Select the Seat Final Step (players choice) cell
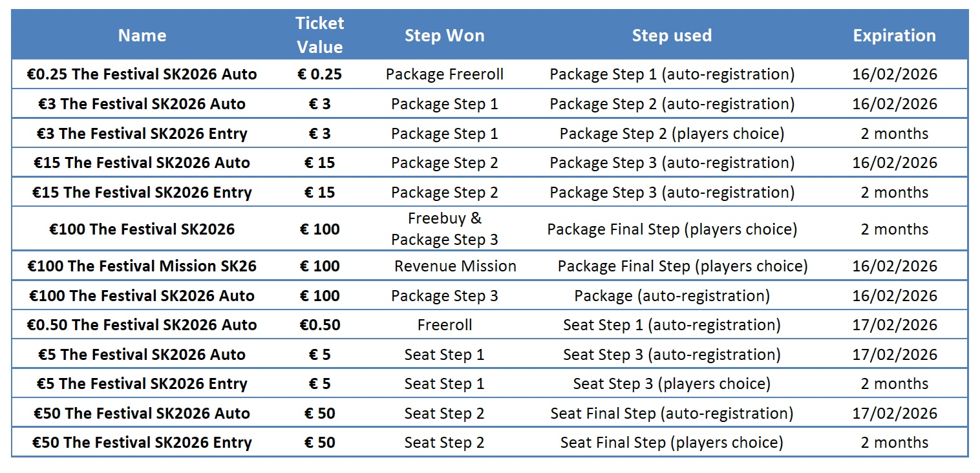Image resolution: width=980 pixels, height=473 pixels. (672, 443)
